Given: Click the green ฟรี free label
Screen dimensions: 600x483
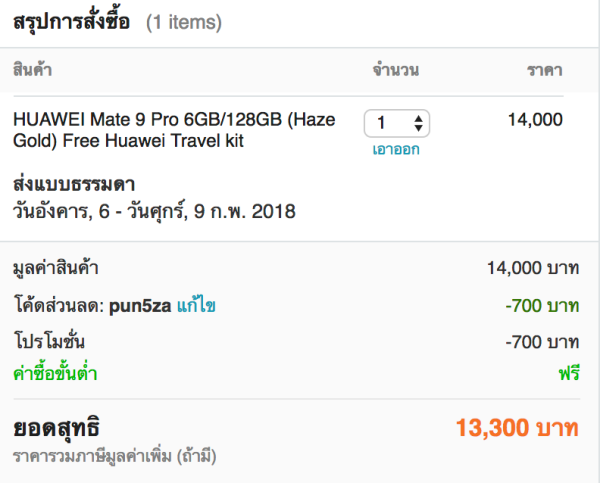Looking at the screenshot, I should (x=570, y=374).
